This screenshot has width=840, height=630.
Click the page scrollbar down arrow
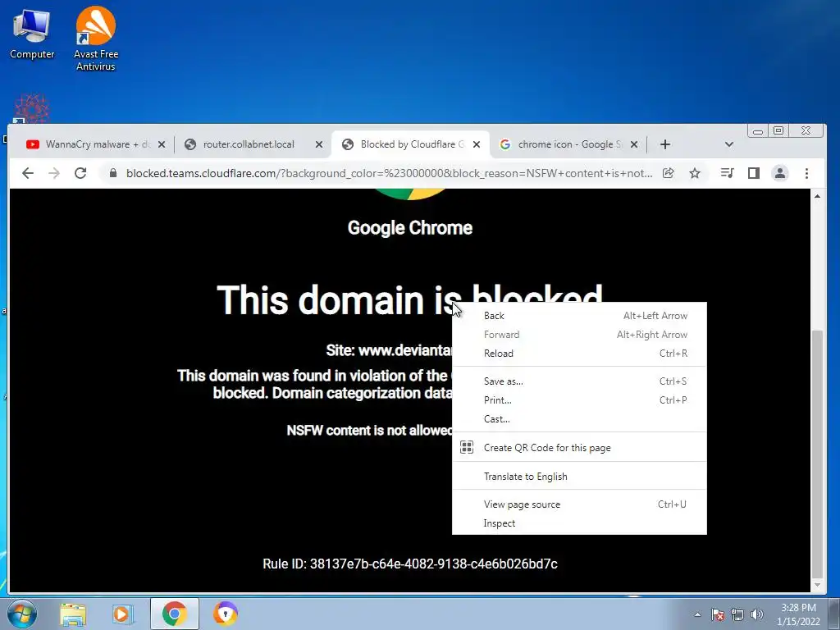[x=817, y=584]
